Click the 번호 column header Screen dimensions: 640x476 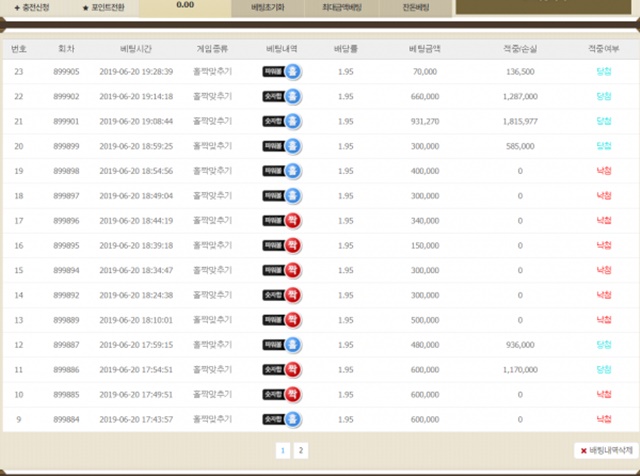19,49
